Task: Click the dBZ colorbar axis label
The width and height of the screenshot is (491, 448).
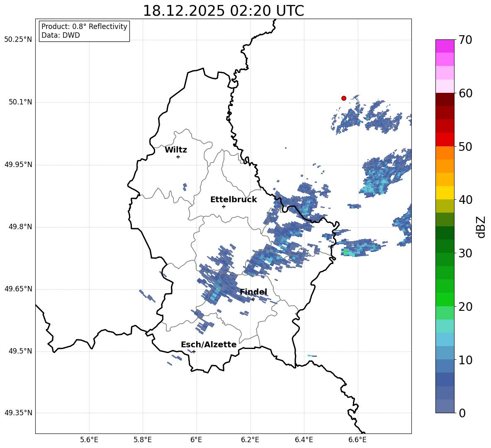Action: [481, 227]
